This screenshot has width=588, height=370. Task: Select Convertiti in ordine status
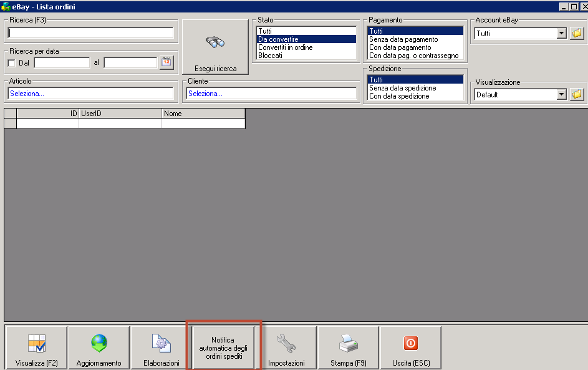click(306, 47)
